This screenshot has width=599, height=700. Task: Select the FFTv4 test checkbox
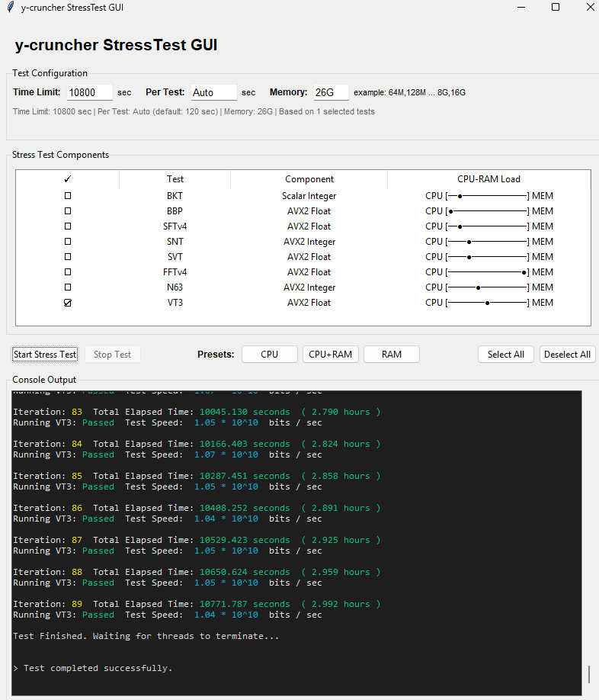coord(68,272)
